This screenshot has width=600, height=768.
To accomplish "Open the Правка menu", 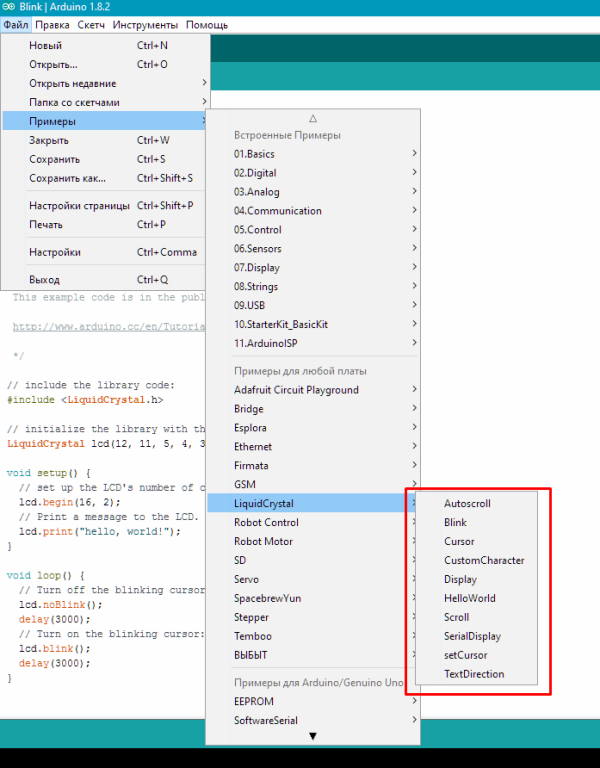I will 52,25.
